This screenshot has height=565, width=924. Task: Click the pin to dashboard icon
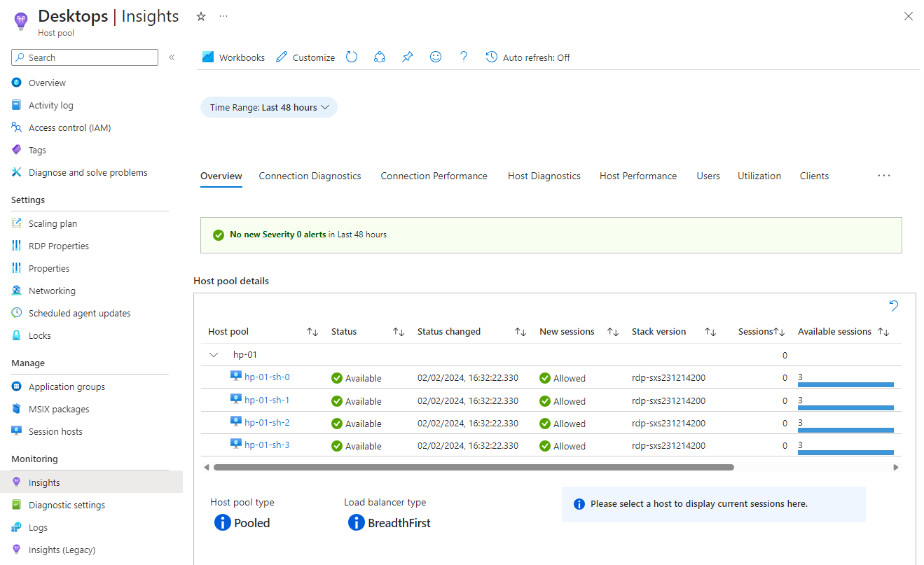coord(408,57)
